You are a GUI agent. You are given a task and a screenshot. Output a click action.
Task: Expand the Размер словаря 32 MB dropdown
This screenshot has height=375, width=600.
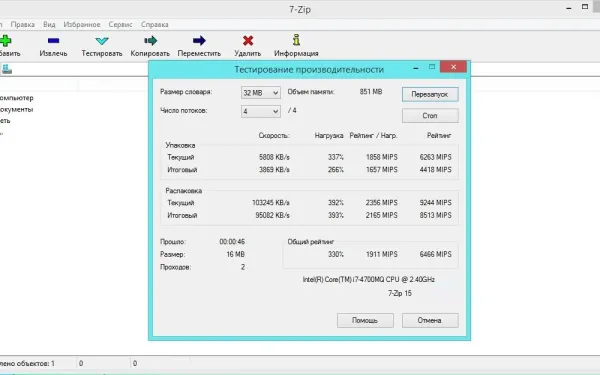pyautogui.click(x=261, y=93)
